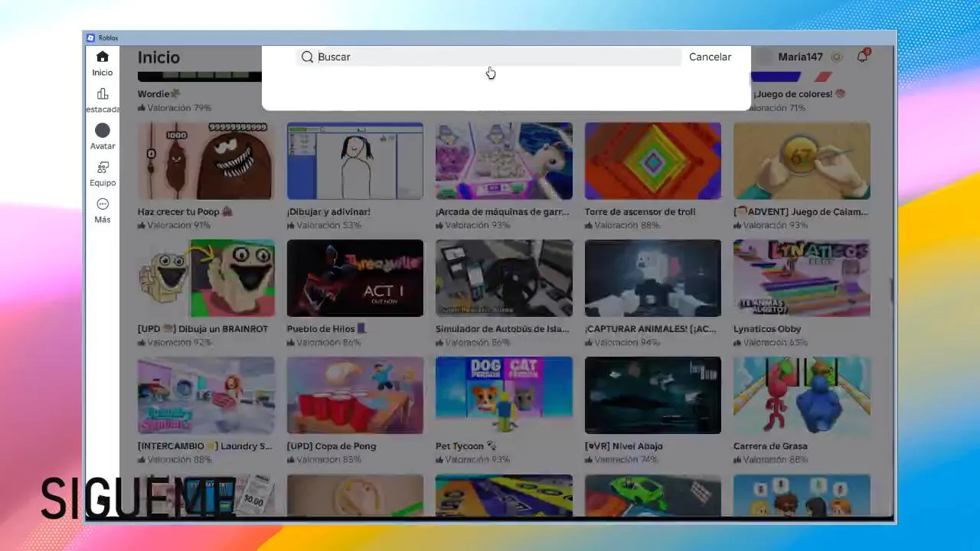The height and width of the screenshot is (551, 980).
Task: Open ¡CAPTURAR ANIMALES! game thumbnail
Action: [653, 278]
